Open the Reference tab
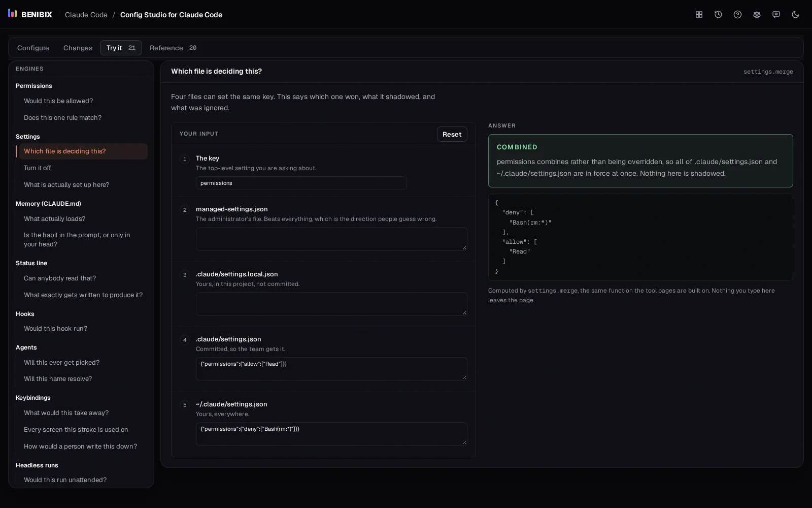The image size is (812, 508). 173,48
